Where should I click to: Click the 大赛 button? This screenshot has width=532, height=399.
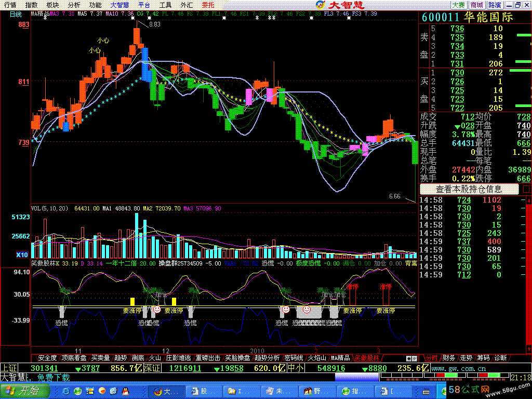click(459, 5)
